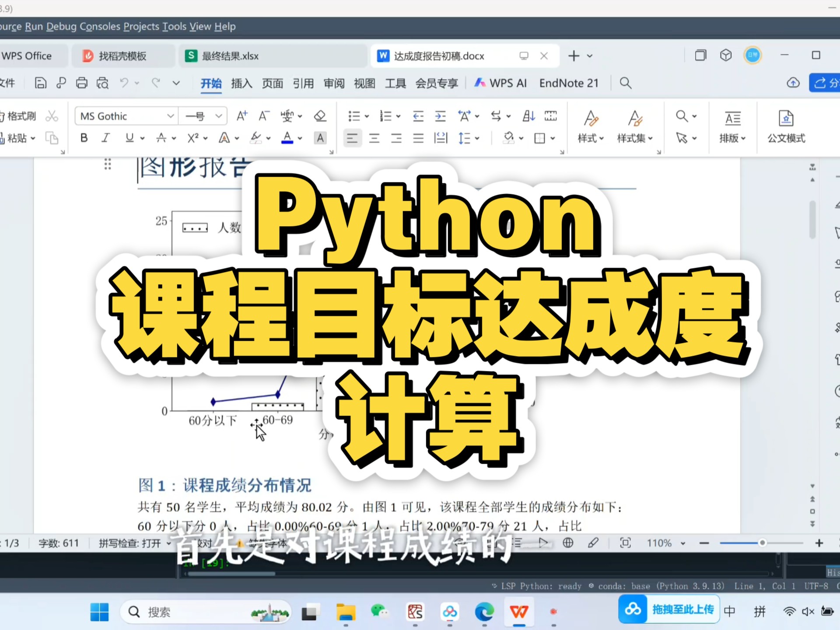The height and width of the screenshot is (630, 840).
Task: Select the strikethrough formatting icon
Action: pyautogui.click(x=162, y=138)
